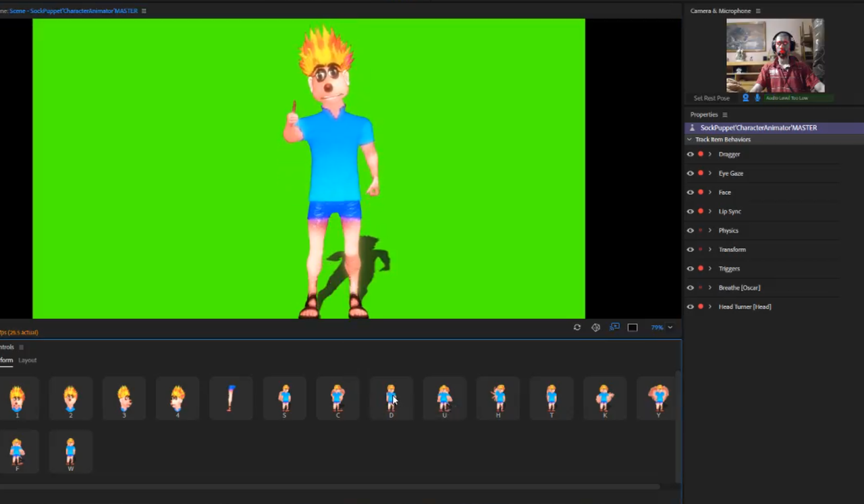
Task: Activate trigger button labeled 2
Action: click(70, 399)
